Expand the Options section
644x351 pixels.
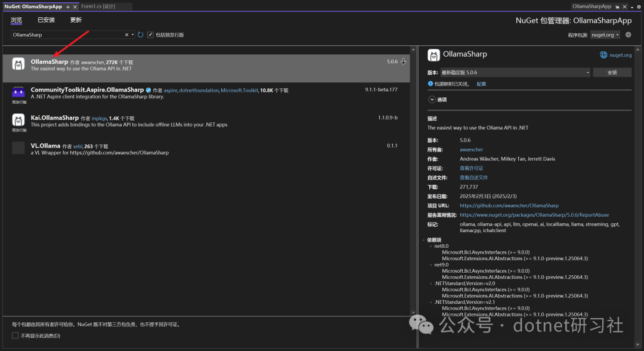pos(432,100)
